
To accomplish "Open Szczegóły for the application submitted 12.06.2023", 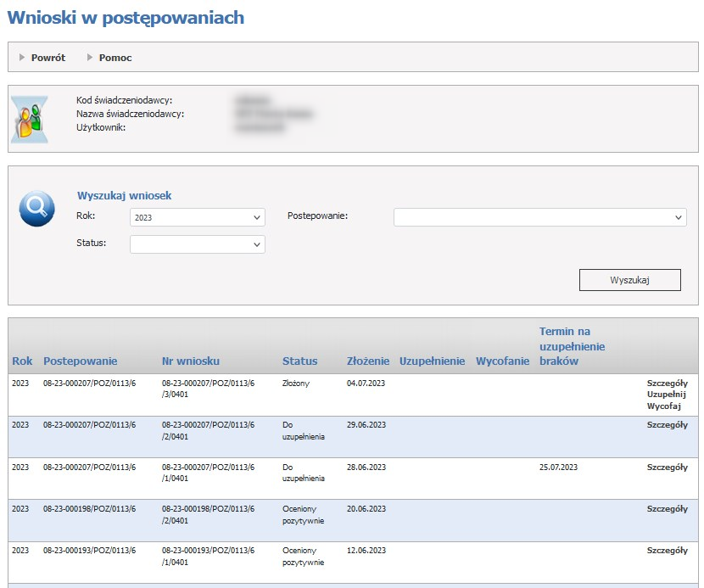I will 667,551.
